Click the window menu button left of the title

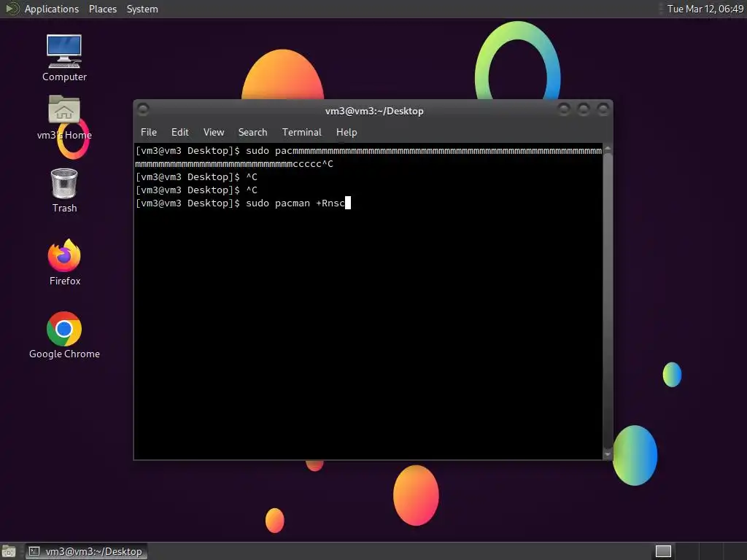(x=143, y=109)
